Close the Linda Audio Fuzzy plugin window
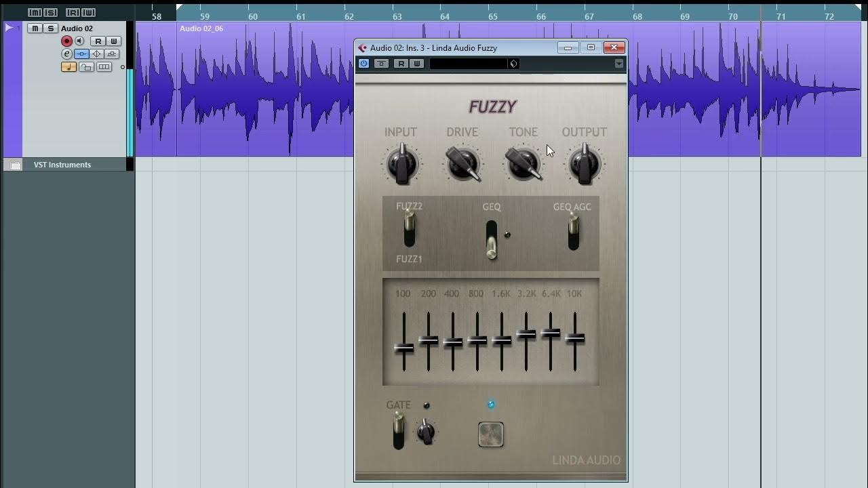Viewport: 868px width, 488px height. pyautogui.click(x=614, y=47)
